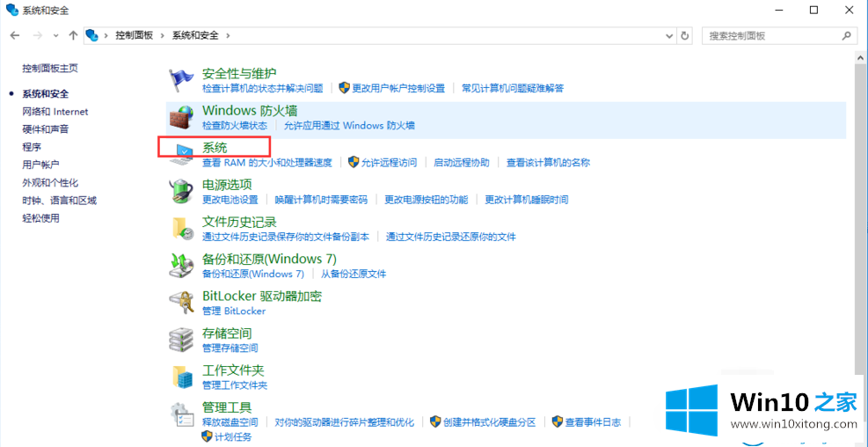The width and height of the screenshot is (868, 447).
Task: Click the Windows Firewall brick wall icon
Action: 181,117
